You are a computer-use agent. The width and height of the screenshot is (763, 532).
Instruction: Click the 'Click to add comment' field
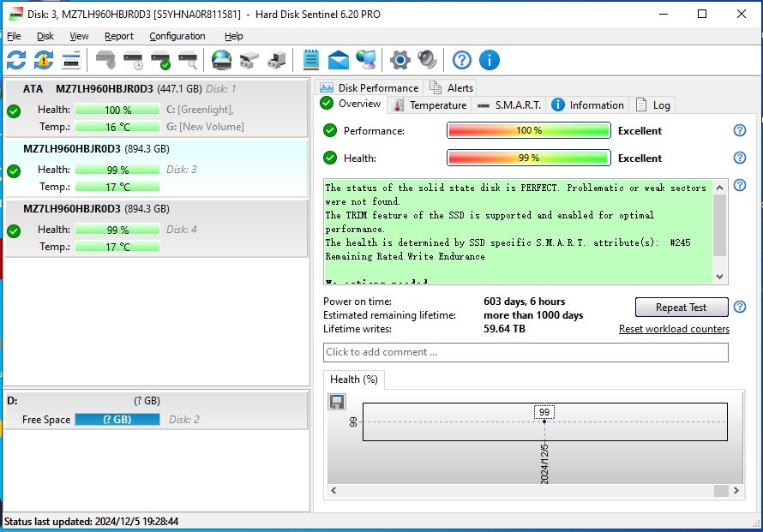tap(526, 352)
